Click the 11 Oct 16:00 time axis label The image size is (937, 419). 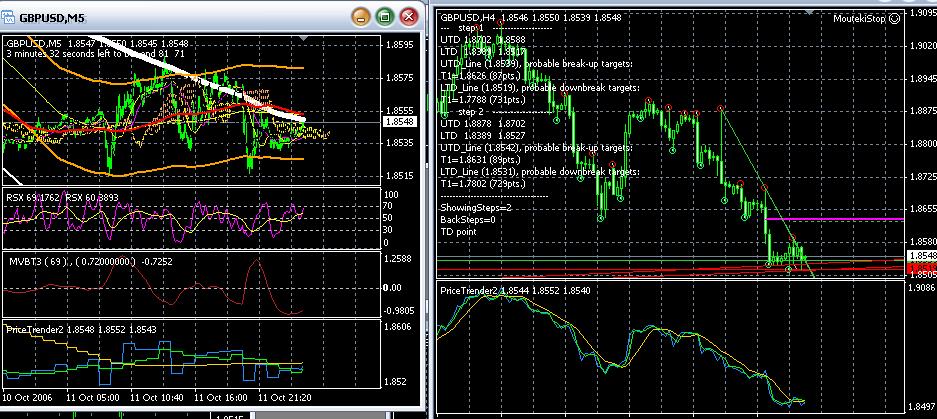[220, 397]
